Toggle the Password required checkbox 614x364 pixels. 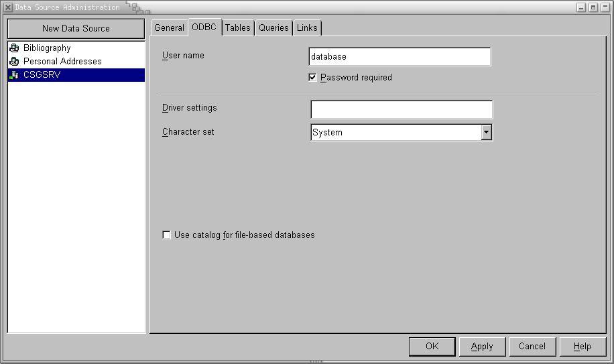[312, 78]
